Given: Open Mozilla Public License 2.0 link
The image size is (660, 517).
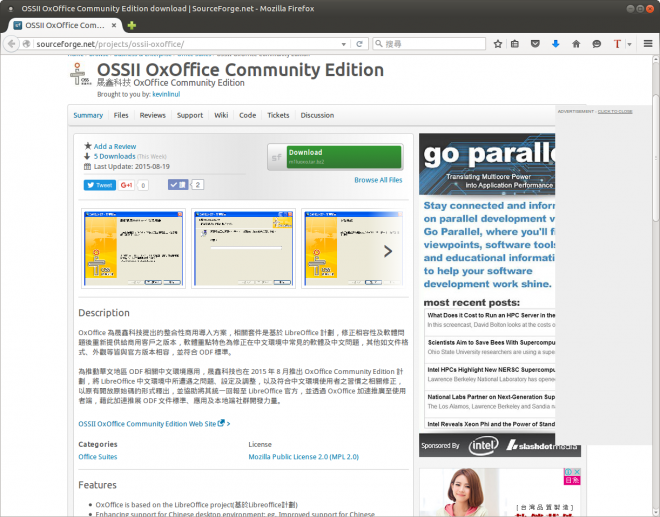Looking at the screenshot, I should point(303,457).
